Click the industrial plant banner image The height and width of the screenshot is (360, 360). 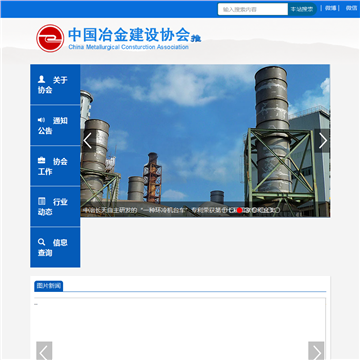coord(205,141)
